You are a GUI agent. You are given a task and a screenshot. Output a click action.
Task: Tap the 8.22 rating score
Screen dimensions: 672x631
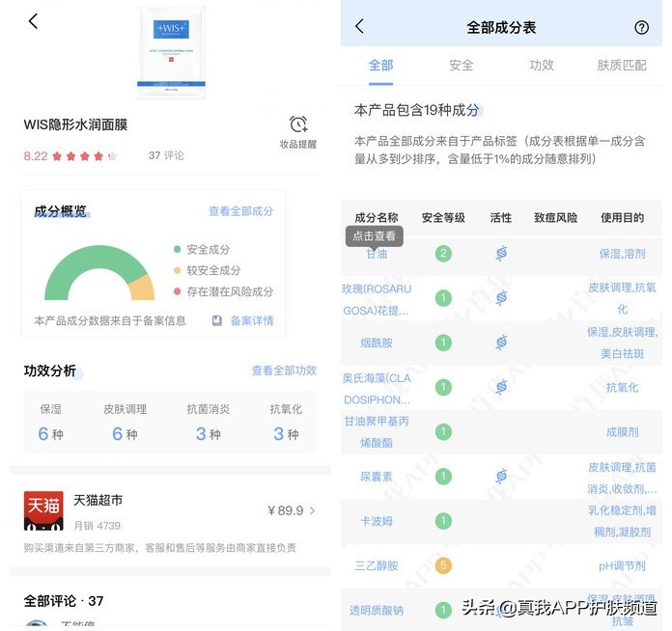point(36,156)
